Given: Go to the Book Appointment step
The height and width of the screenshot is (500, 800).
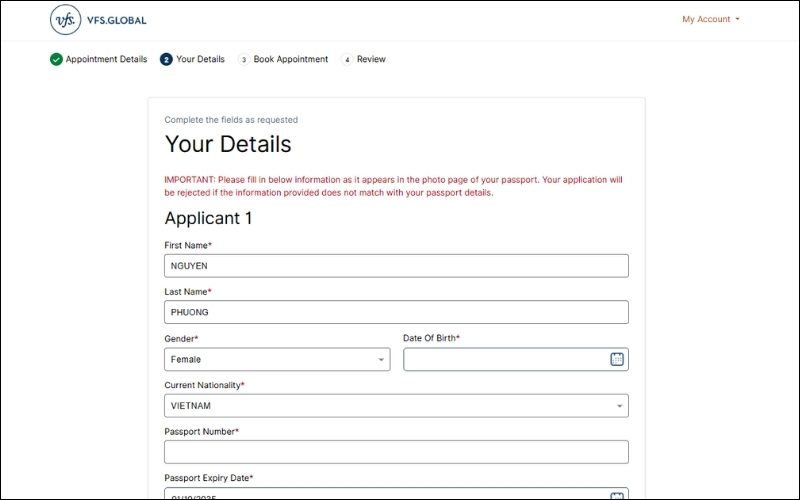Looking at the screenshot, I should pyautogui.click(x=290, y=59).
